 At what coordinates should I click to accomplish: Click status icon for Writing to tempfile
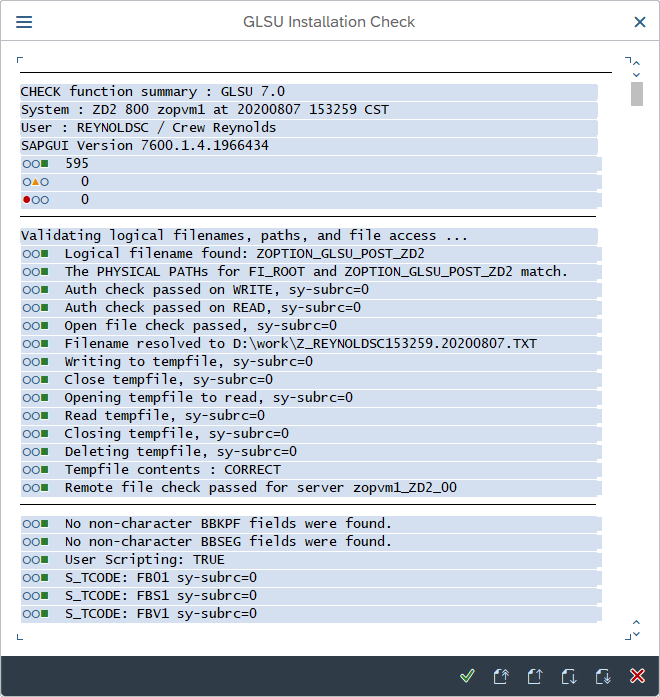click(36, 362)
